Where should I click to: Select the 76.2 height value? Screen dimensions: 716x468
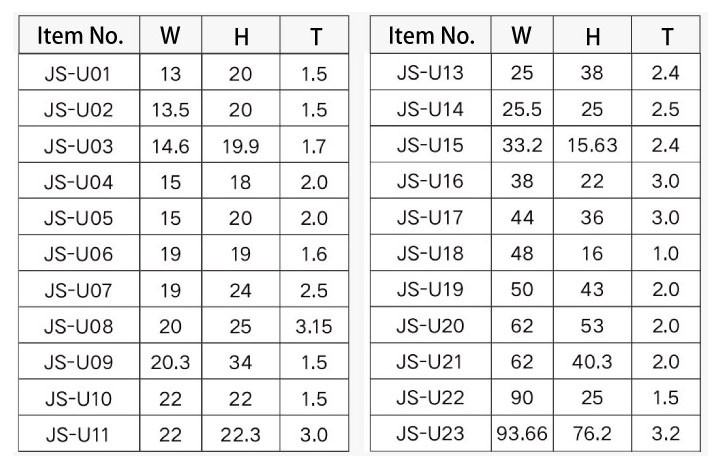592,436
